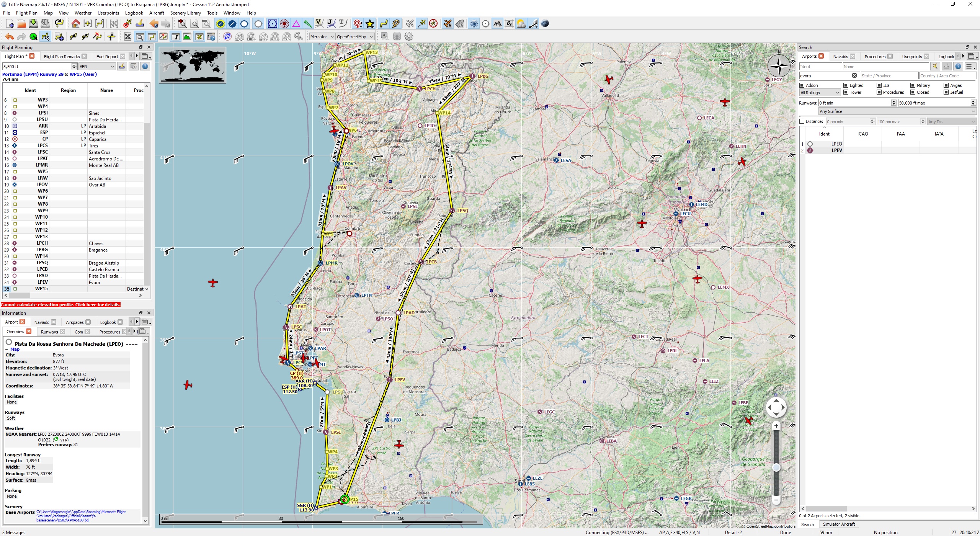The height and width of the screenshot is (536, 980).
Task: Open a flight plan via folder icon
Action: click(x=21, y=24)
